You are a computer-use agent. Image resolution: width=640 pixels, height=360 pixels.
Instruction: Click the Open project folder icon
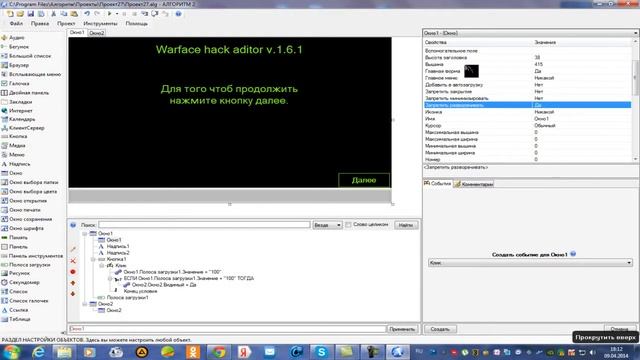[x=20, y=14]
